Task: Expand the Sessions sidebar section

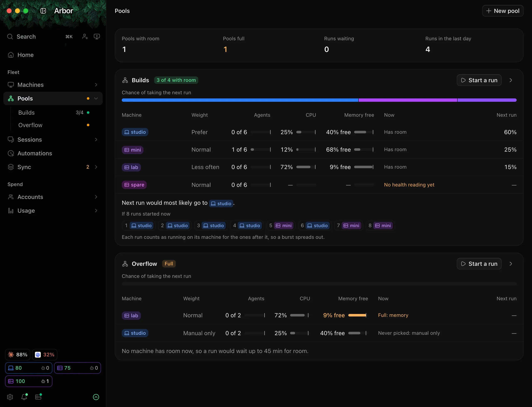Action: (96, 140)
